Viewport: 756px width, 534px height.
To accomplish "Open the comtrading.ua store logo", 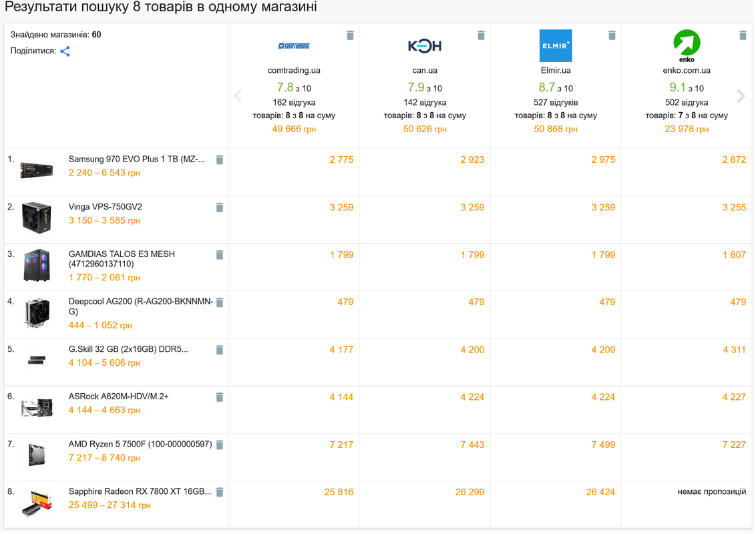I will [295, 46].
